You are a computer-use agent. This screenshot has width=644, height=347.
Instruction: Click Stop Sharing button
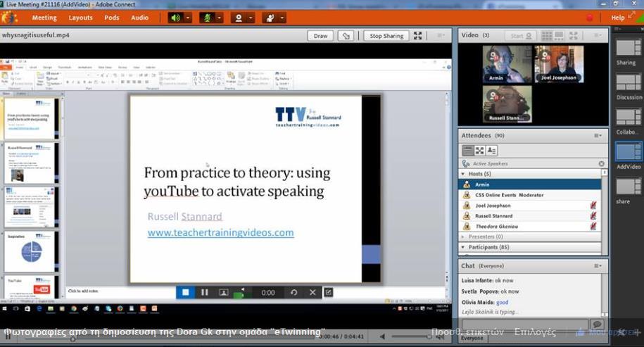[386, 36]
